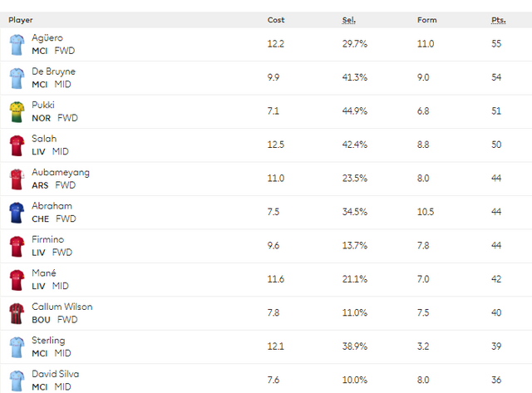Click Agüero's Manchester City shirt icon

[x=17, y=44]
